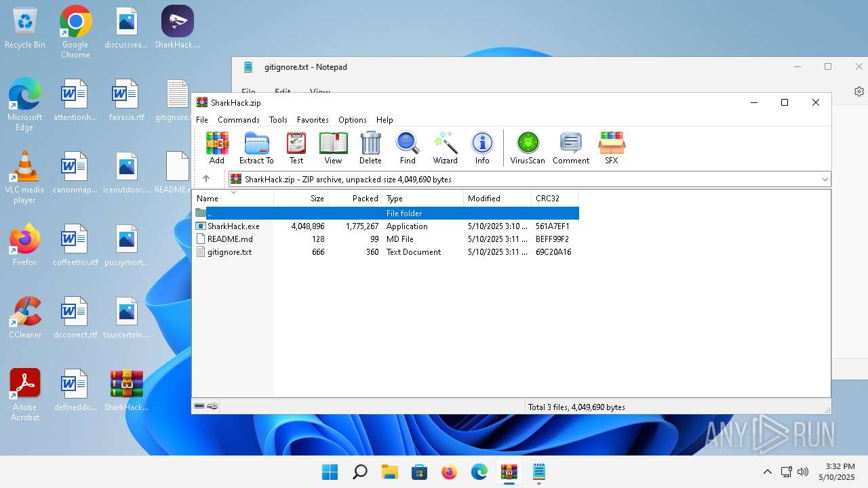The height and width of the screenshot is (488, 868).
Task: Select CCleaner desktop shortcut
Action: (x=25, y=317)
